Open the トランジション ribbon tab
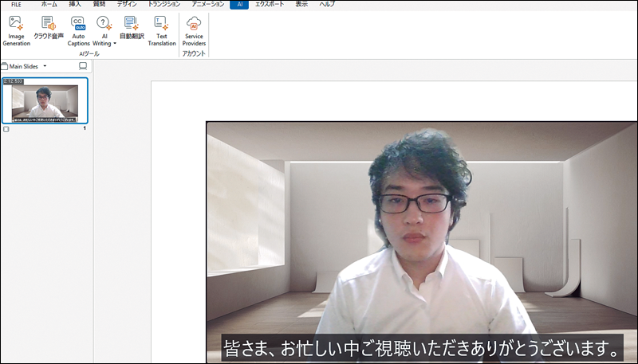 [163, 4]
